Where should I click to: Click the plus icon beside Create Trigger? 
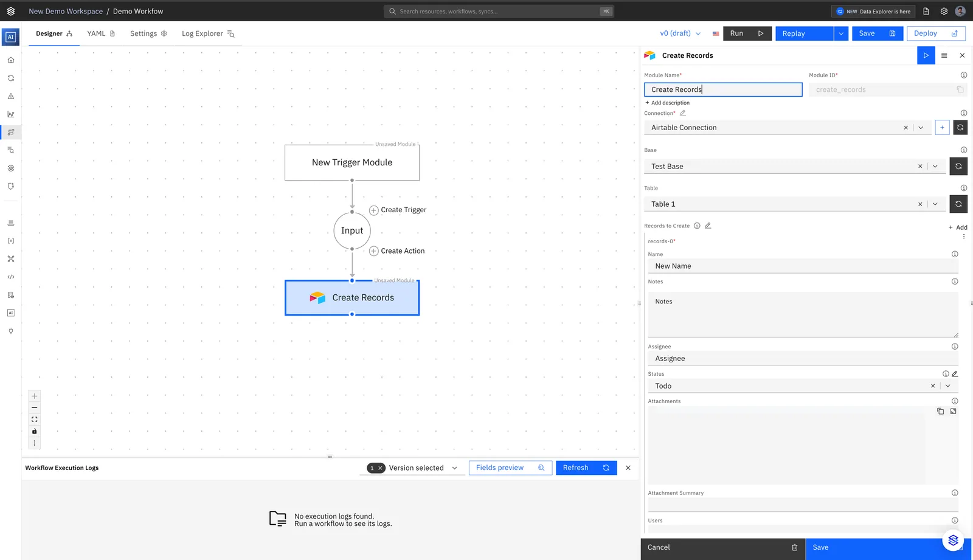374,210
